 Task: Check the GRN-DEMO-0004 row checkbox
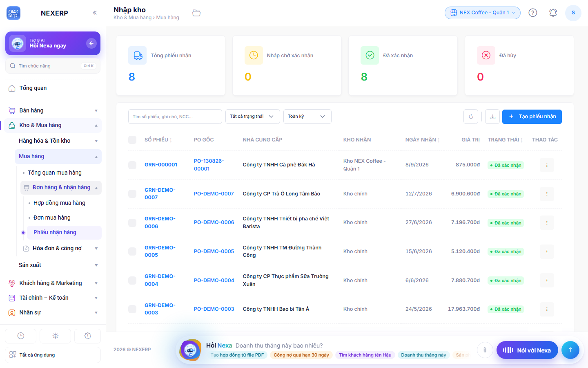132,280
